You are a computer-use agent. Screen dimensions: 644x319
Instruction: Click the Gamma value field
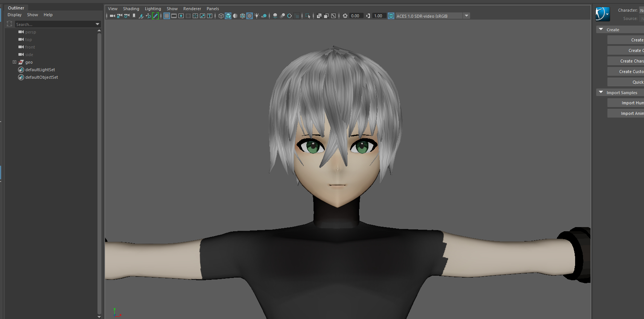click(x=378, y=16)
